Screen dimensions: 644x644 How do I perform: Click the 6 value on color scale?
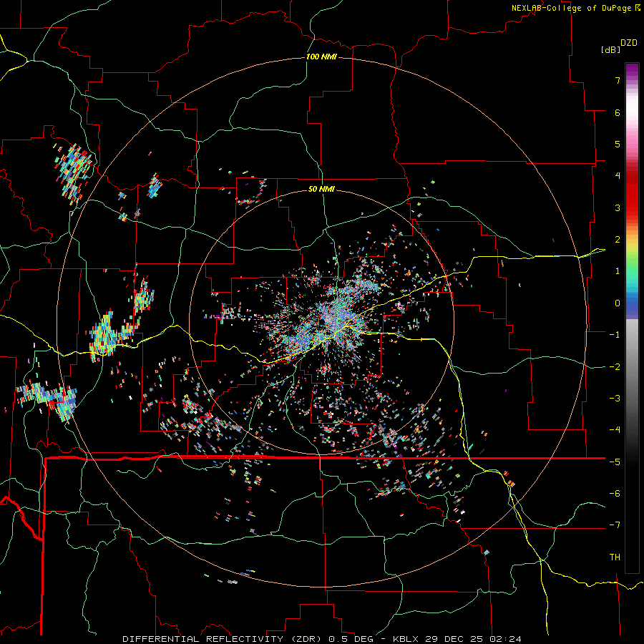click(618, 112)
